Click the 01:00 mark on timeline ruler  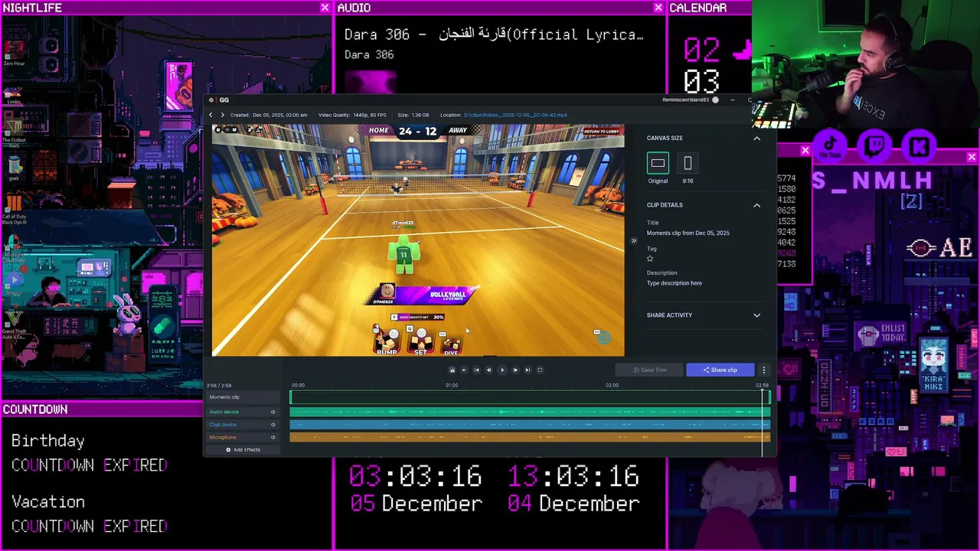coord(452,386)
